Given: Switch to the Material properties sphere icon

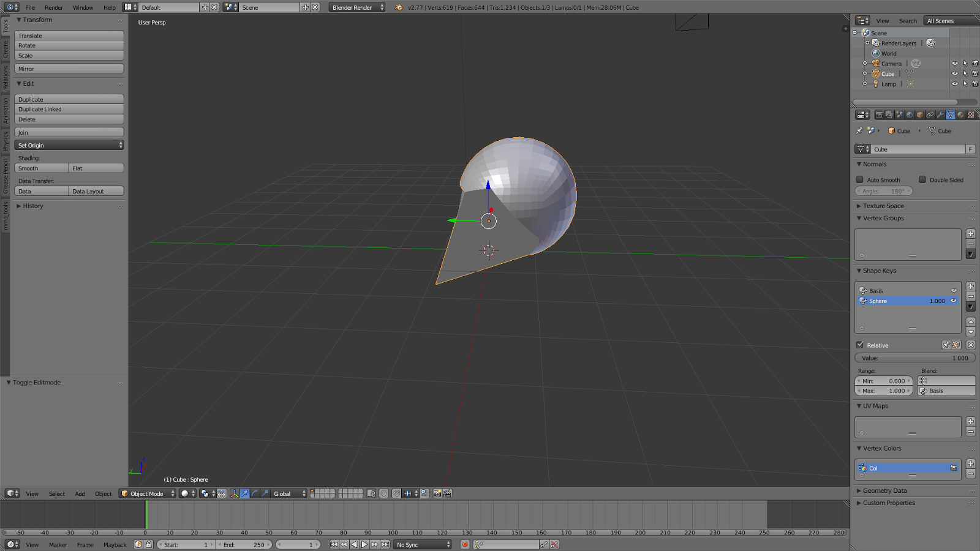Looking at the screenshot, I should click(960, 114).
